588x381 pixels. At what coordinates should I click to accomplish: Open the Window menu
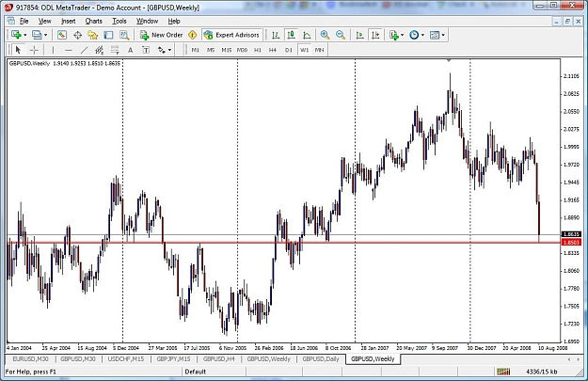[147, 21]
